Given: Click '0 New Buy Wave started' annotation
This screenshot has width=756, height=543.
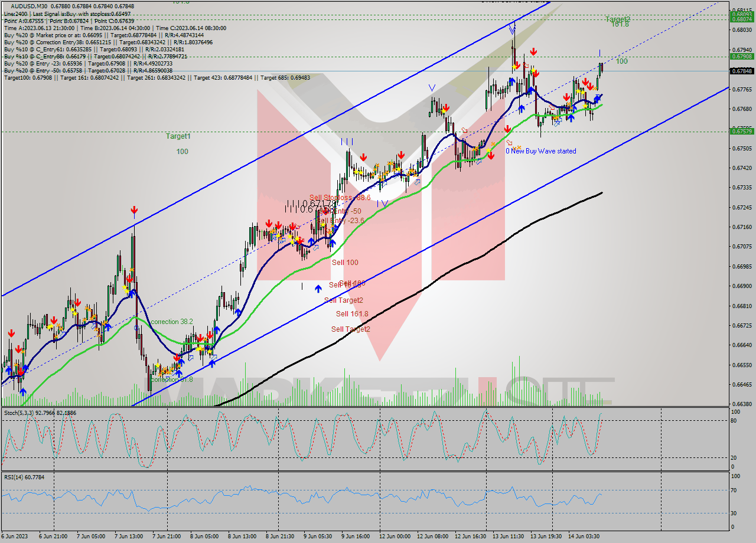Looking at the screenshot, I should (x=540, y=151).
